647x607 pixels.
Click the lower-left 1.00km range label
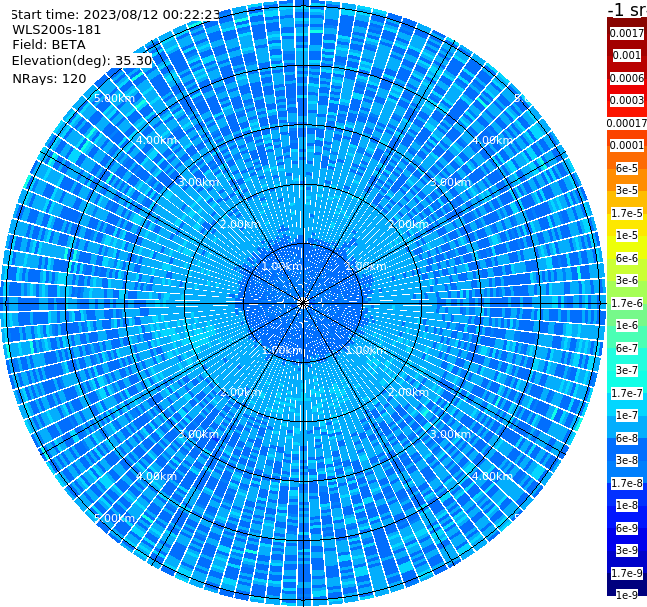pos(282,350)
